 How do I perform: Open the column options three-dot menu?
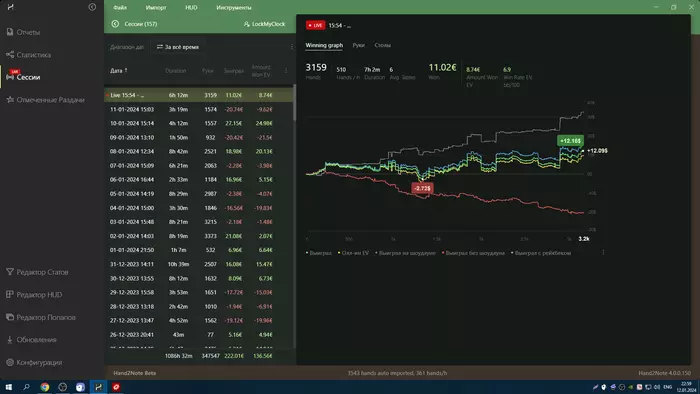286,71
